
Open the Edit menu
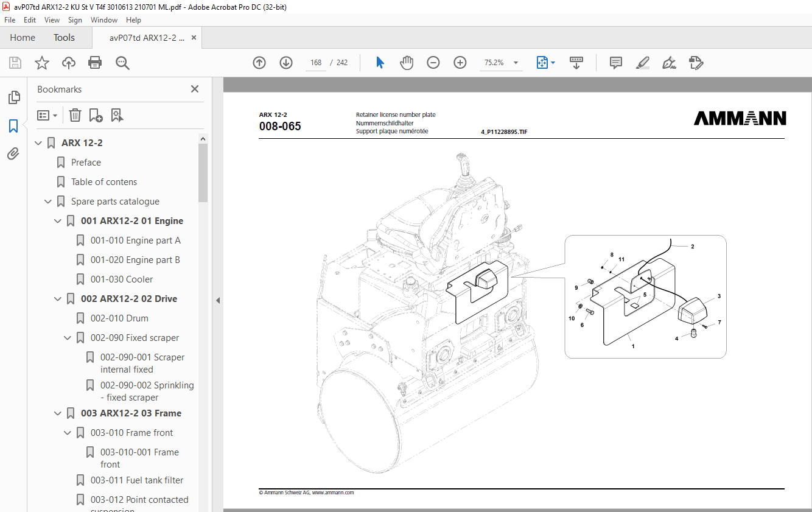pyautogui.click(x=30, y=20)
